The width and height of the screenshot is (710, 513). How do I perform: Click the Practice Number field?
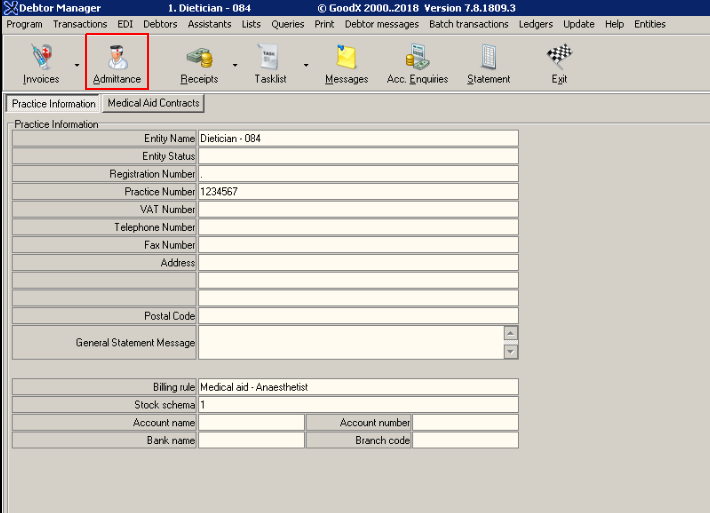[358, 191]
